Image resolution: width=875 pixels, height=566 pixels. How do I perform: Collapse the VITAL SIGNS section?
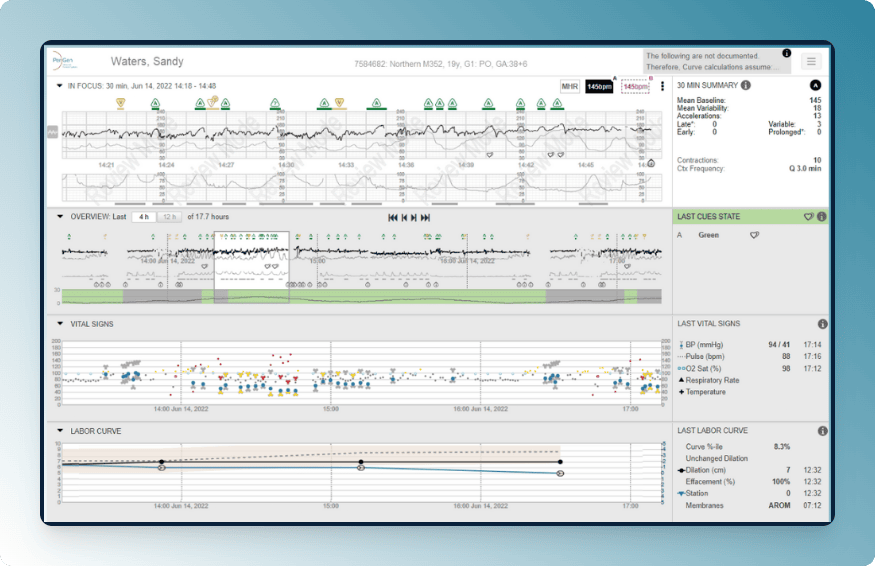coord(59,324)
